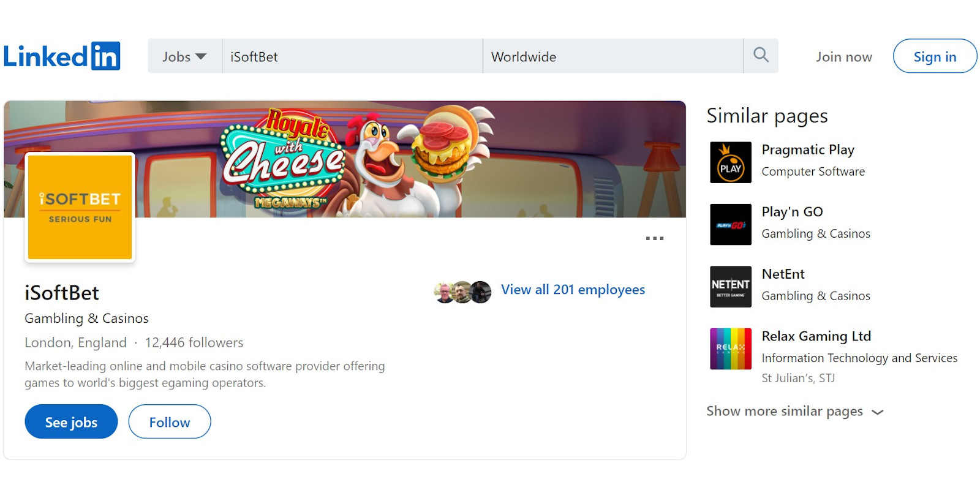Click the employee profile photos cluster
This screenshot has height=490, width=980.
(462, 292)
